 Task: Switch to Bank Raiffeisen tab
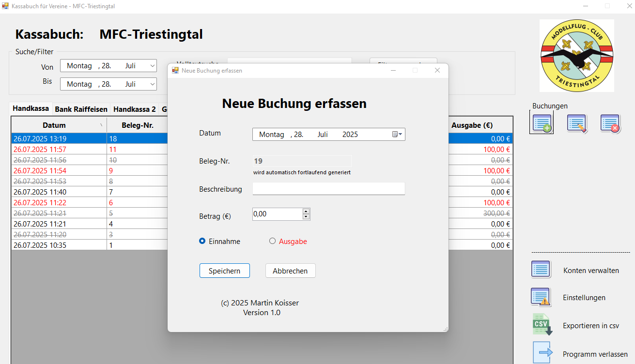click(x=81, y=109)
